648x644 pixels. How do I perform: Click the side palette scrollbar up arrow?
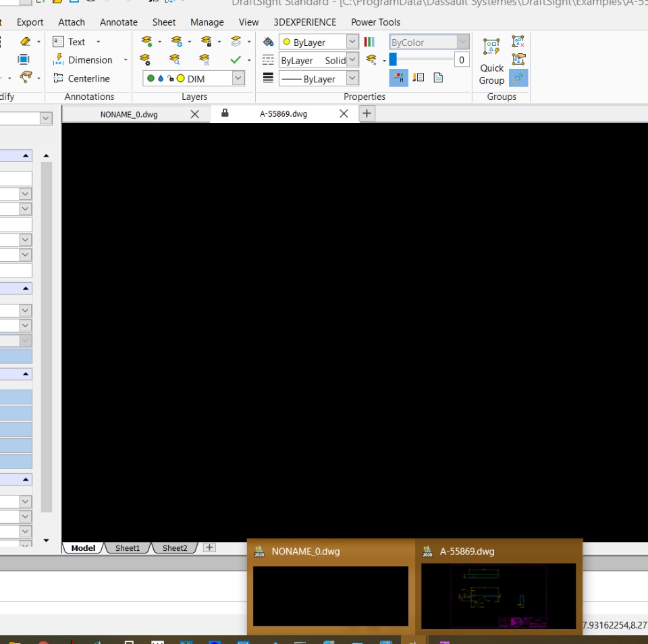47,156
